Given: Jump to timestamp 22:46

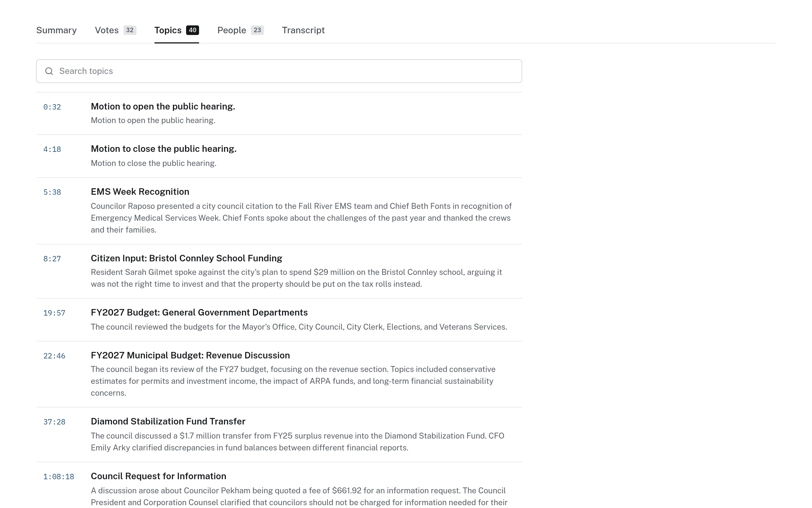Looking at the screenshot, I should 54,356.
